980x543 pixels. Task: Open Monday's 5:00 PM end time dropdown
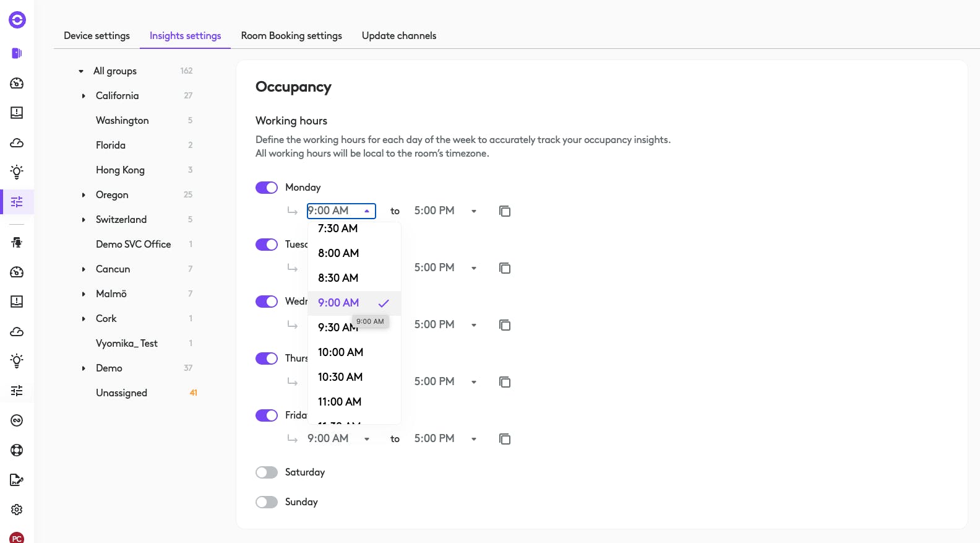[445, 211]
